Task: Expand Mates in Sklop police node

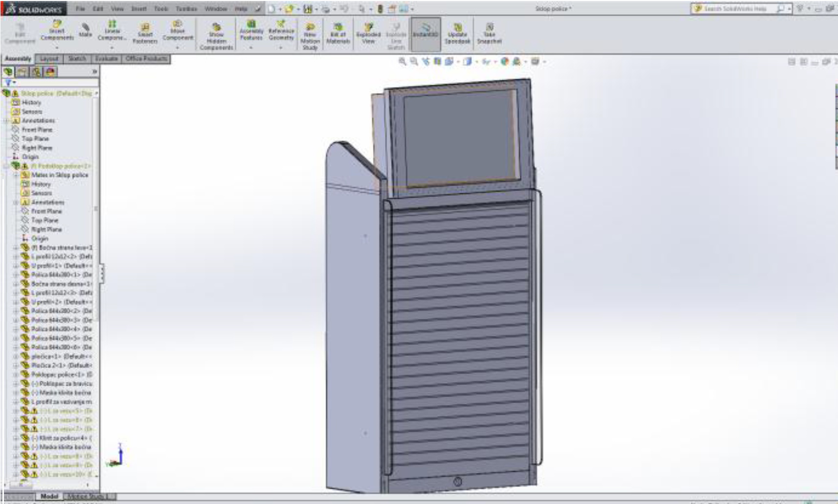Action: [x=16, y=175]
